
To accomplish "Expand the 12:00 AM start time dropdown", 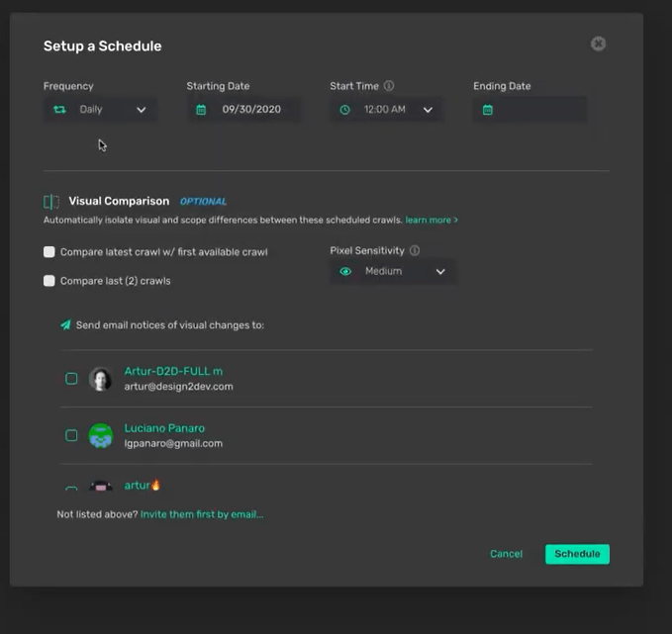I will point(387,110).
